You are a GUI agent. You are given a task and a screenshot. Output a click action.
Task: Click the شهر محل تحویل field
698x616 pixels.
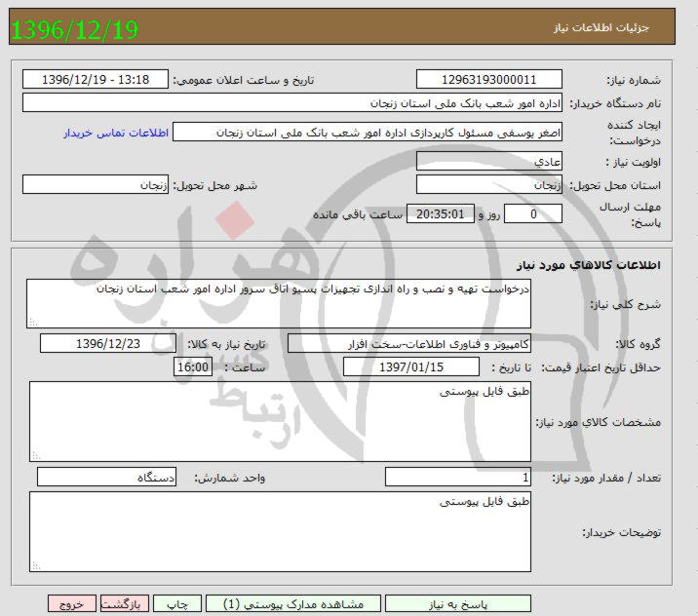click(x=96, y=184)
